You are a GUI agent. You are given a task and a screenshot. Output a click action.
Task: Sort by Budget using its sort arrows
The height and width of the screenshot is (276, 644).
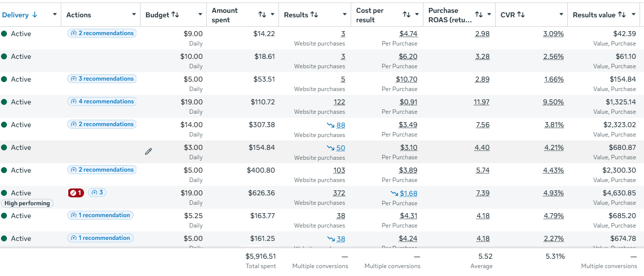point(175,15)
